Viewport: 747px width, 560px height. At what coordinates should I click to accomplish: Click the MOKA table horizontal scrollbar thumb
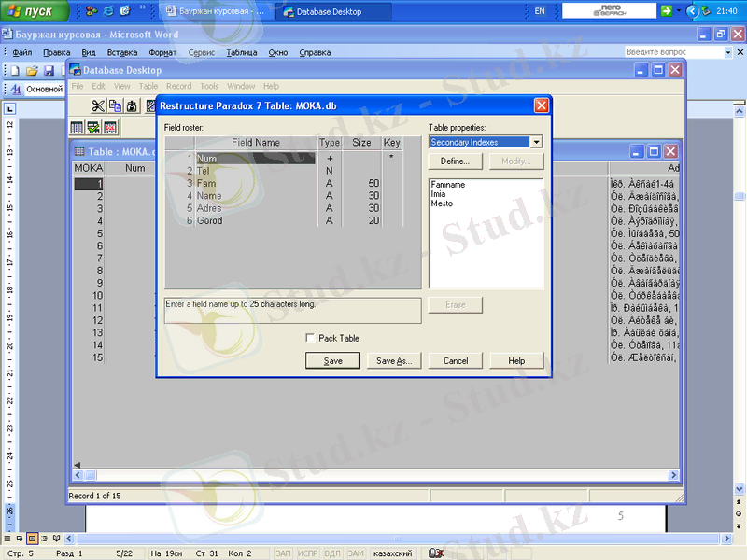coord(90,475)
